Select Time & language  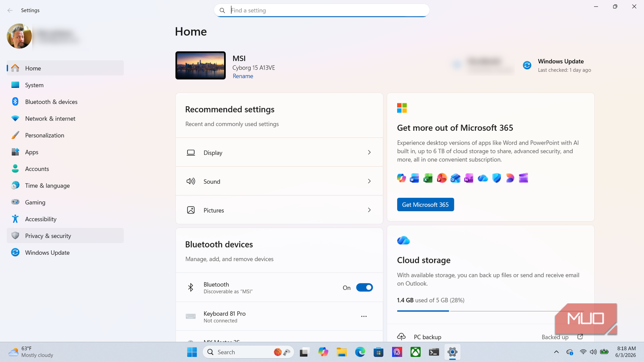pyautogui.click(x=65, y=185)
